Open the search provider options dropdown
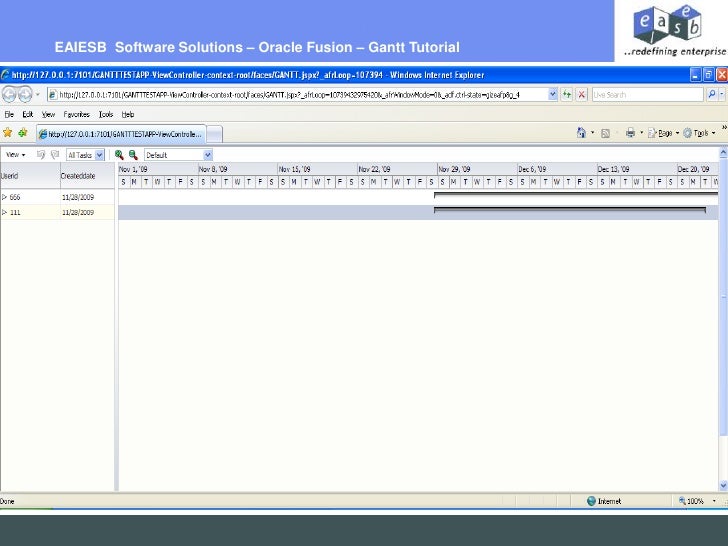Viewport: 728px width, 546px height. (722, 95)
